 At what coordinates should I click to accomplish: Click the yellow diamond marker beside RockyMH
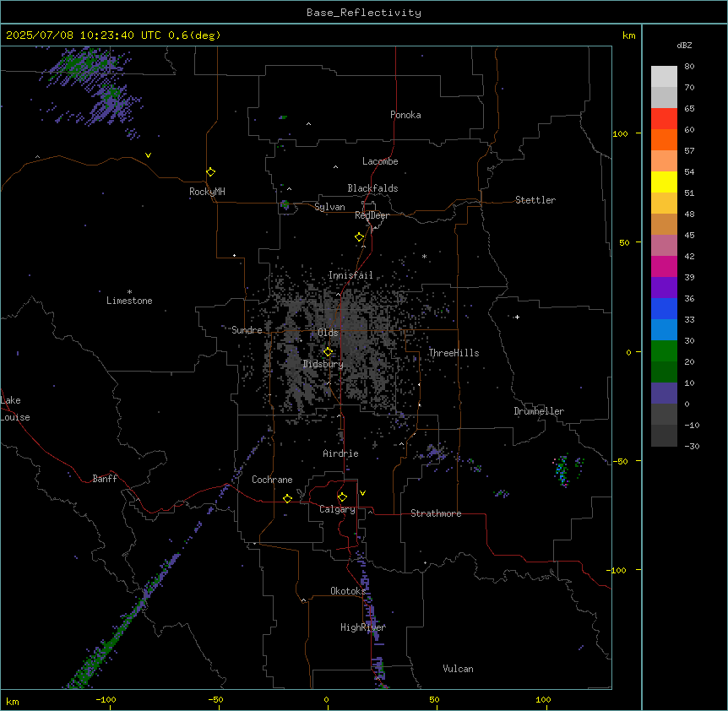(211, 172)
